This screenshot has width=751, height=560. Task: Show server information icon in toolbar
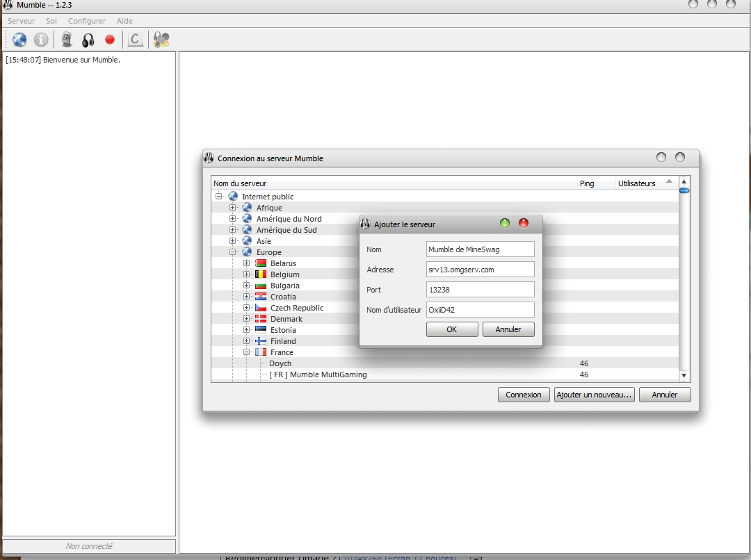pyautogui.click(x=41, y=39)
